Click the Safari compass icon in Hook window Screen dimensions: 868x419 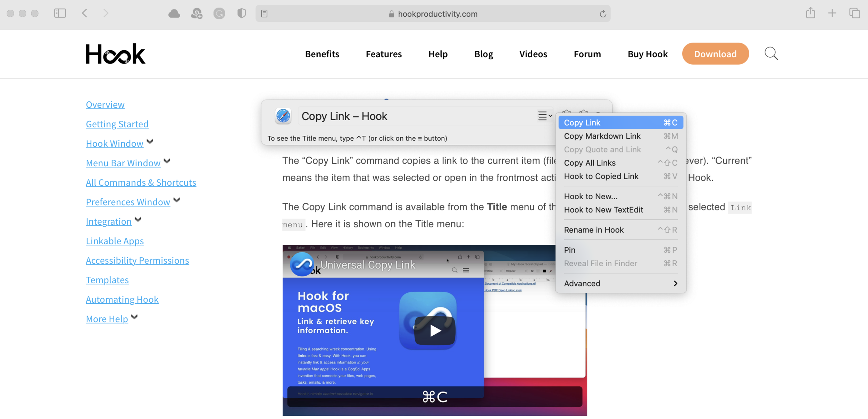click(283, 116)
